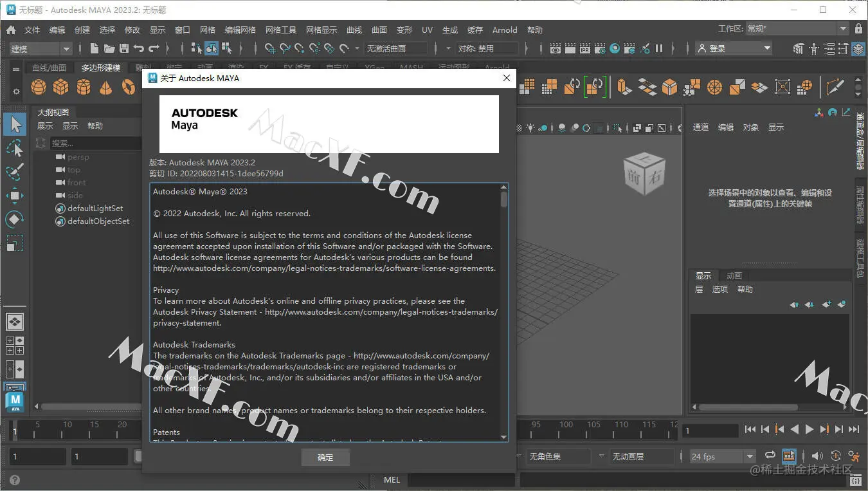The image size is (868, 491).
Task: Open the Render View clapperboard icon
Action: (556, 48)
